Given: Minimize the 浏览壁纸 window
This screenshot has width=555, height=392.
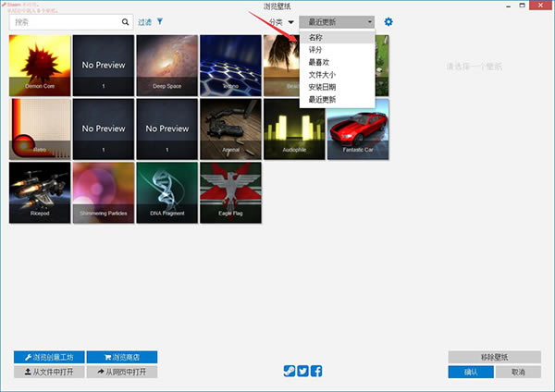Looking at the screenshot, I should coord(508,6).
